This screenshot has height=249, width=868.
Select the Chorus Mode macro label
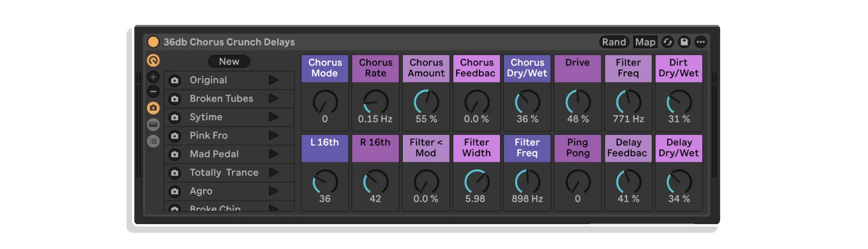325,68
